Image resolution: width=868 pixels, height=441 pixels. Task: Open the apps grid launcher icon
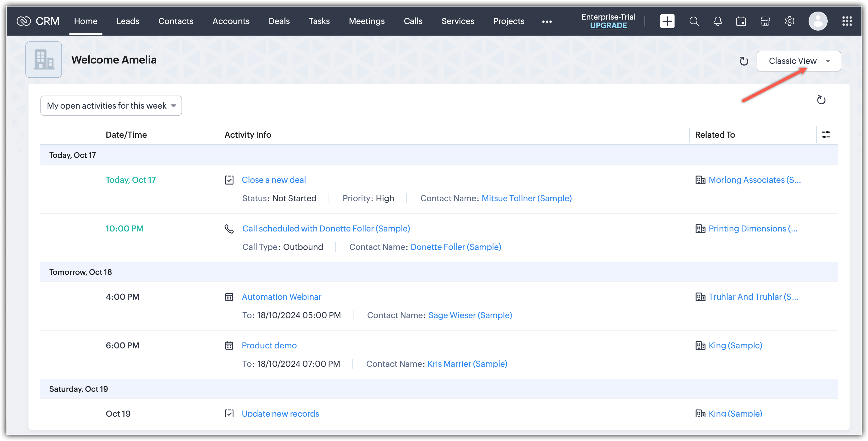(x=847, y=21)
